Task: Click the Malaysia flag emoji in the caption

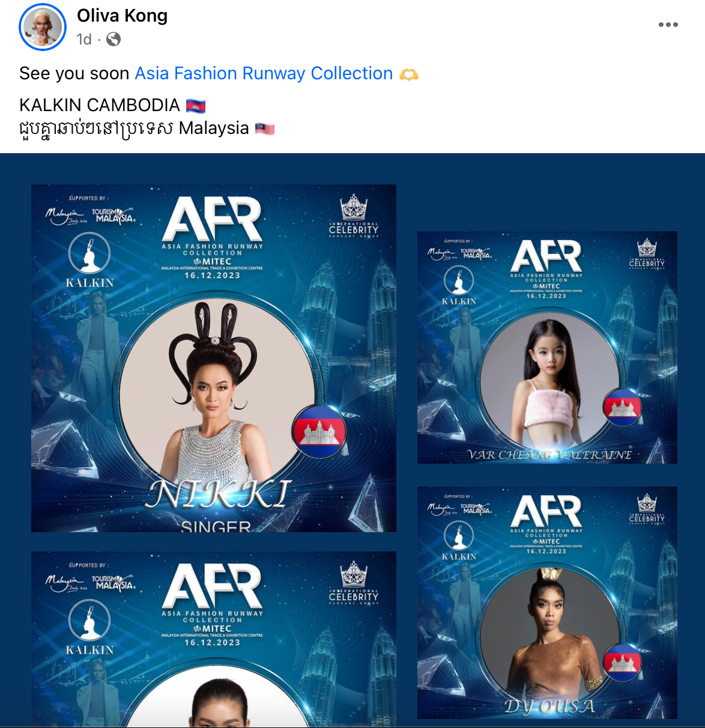Action: (265, 129)
